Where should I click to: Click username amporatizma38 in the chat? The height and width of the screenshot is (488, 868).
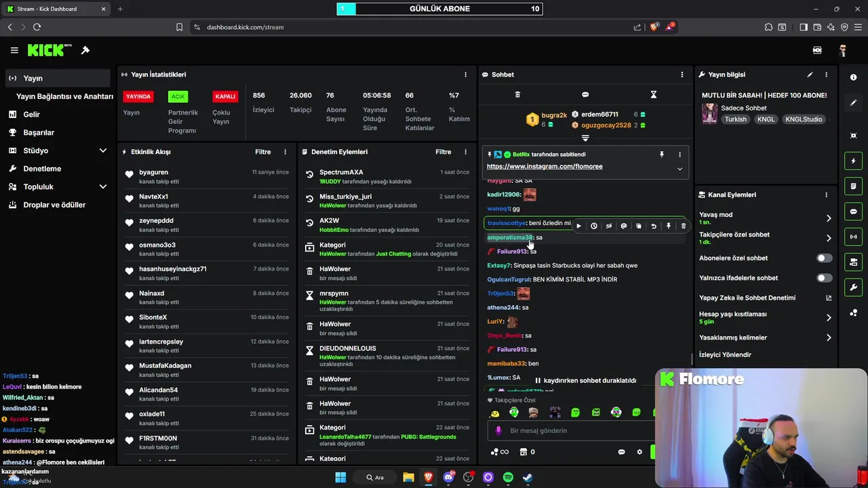(x=509, y=237)
